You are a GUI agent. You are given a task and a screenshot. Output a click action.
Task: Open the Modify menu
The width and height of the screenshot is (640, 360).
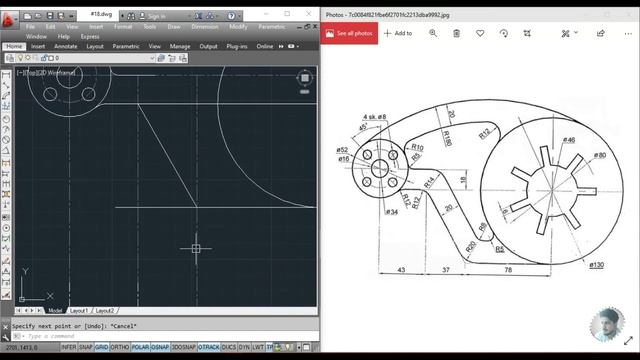coord(238,27)
